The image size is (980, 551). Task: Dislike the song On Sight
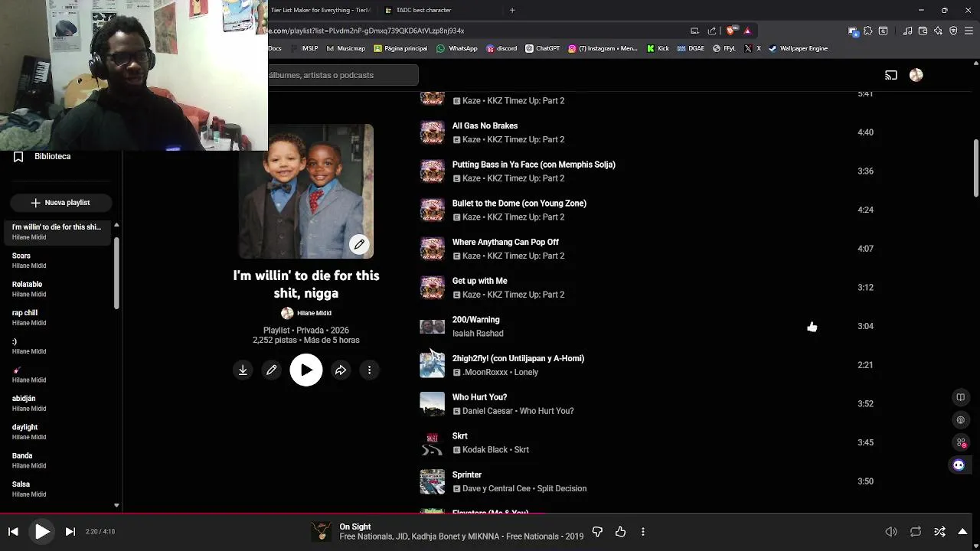597,531
